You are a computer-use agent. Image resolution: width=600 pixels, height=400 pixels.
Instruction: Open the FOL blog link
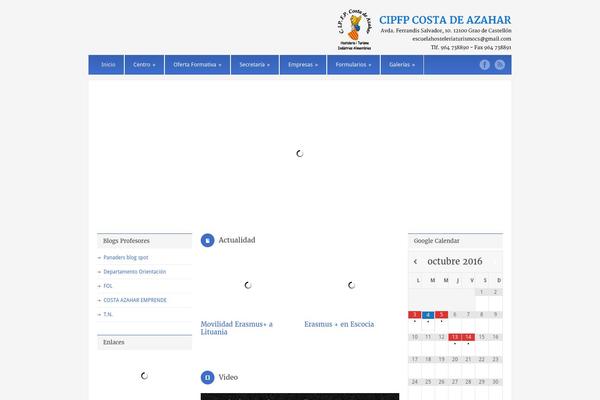pos(108,286)
